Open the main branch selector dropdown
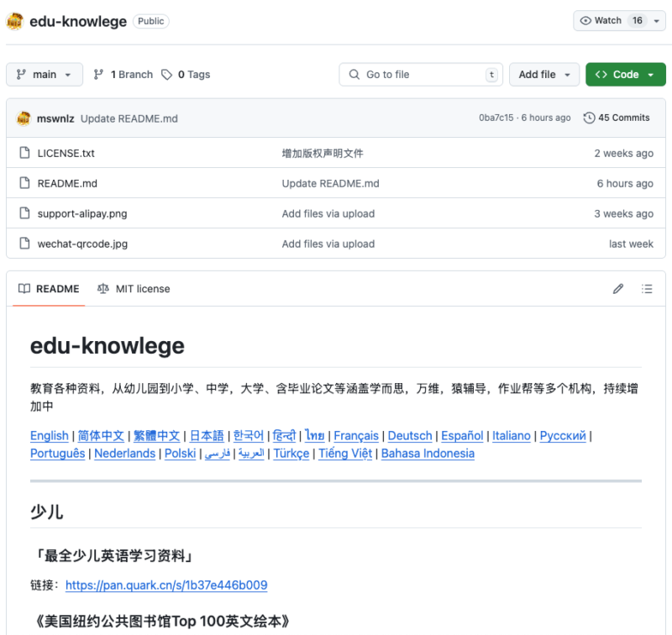Screen dimensions: 672x635 point(44,74)
